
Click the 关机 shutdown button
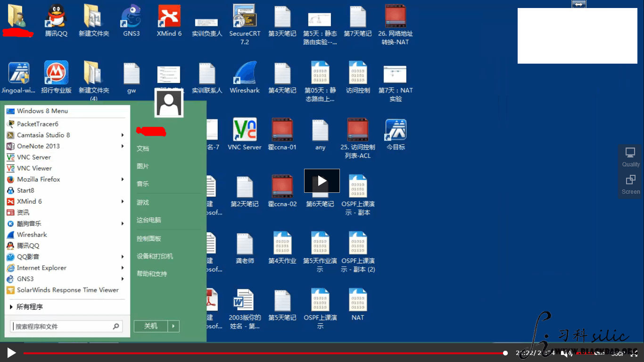pyautogui.click(x=151, y=326)
